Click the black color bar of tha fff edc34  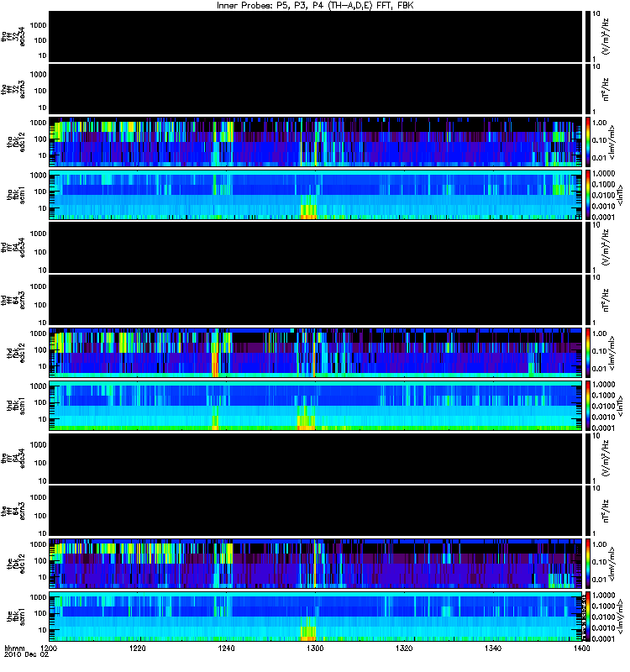[587, 36]
